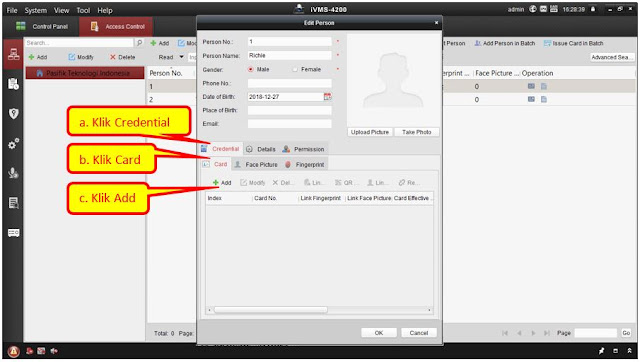Viewport: 640px width, 362px height.
Task: Click Add in the Card toolbar
Action: click(222, 182)
